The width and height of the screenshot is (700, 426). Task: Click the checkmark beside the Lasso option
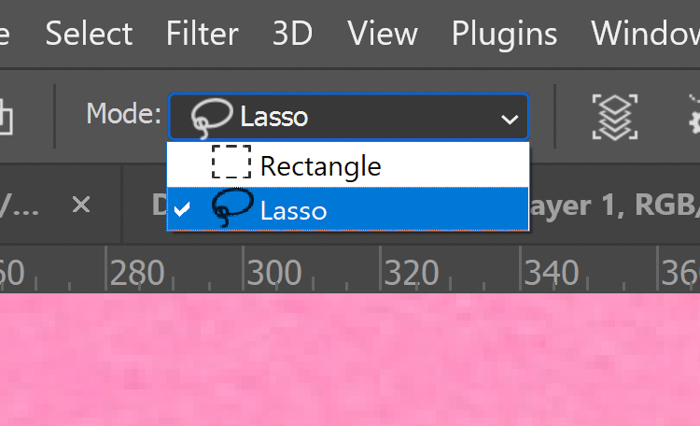point(182,210)
